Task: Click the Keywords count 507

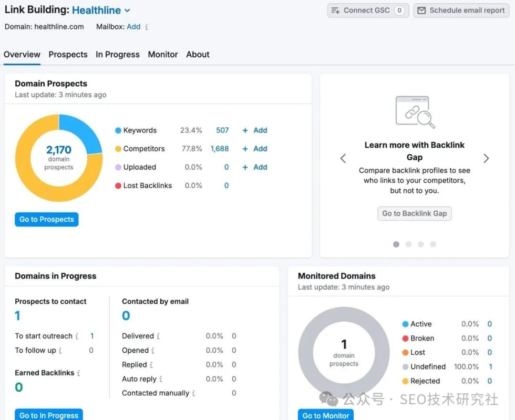Action: 222,130
